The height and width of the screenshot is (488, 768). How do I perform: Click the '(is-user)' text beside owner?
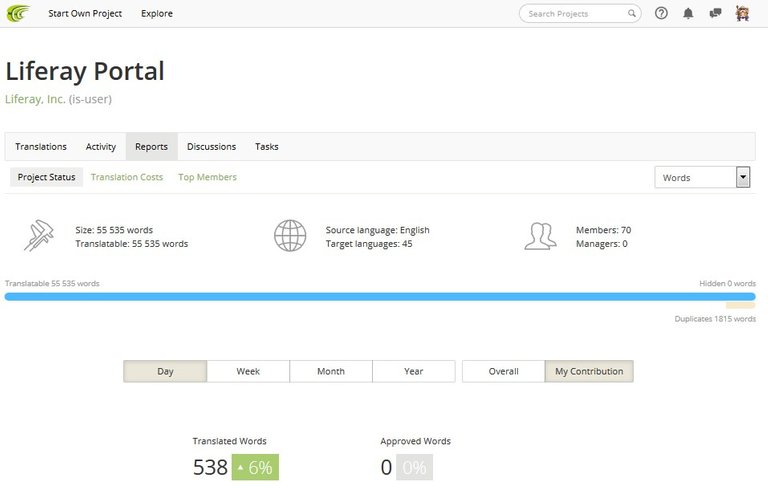pos(90,99)
